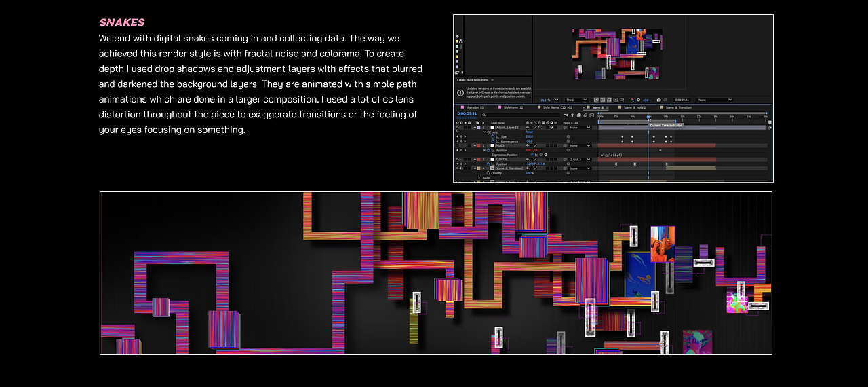The height and width of the screenshot is (387, 868).
Task: Switch to Styleframe_12 timeline tab
Action: (x=513, y=107)
